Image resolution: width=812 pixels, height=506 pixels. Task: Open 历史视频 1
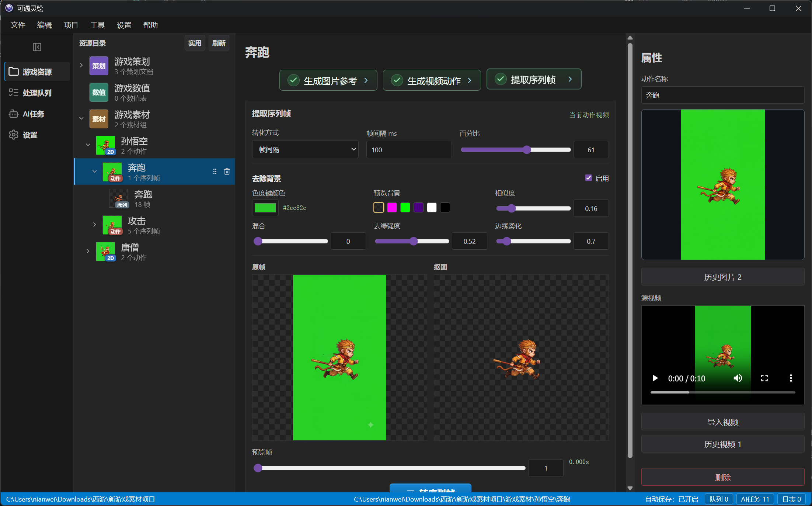[722, 444]
